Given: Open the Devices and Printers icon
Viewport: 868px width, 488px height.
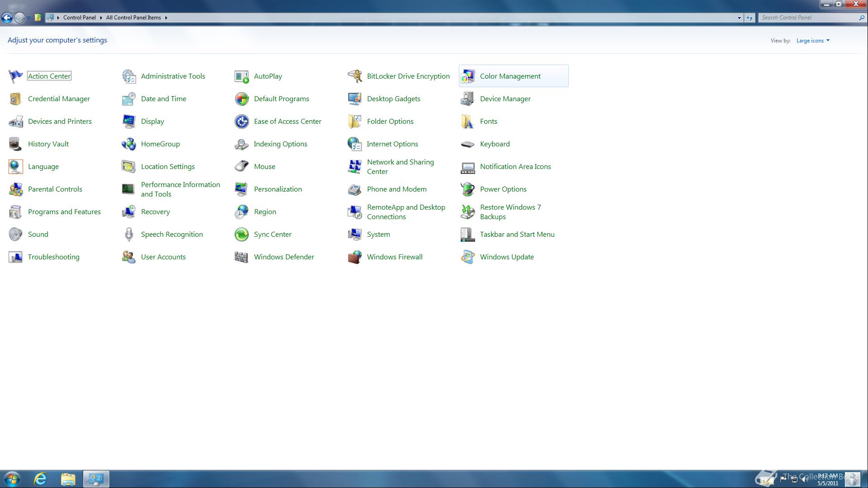Looking at the screenshot, I should 15,122.
